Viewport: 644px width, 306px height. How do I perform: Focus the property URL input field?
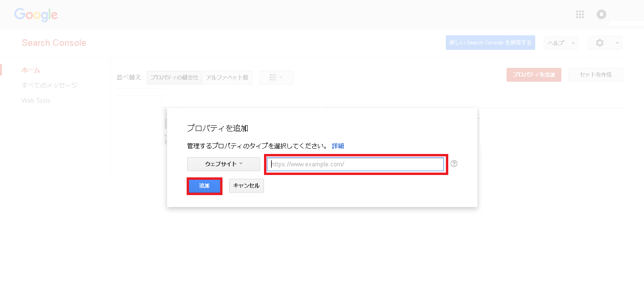pos(356,164)
